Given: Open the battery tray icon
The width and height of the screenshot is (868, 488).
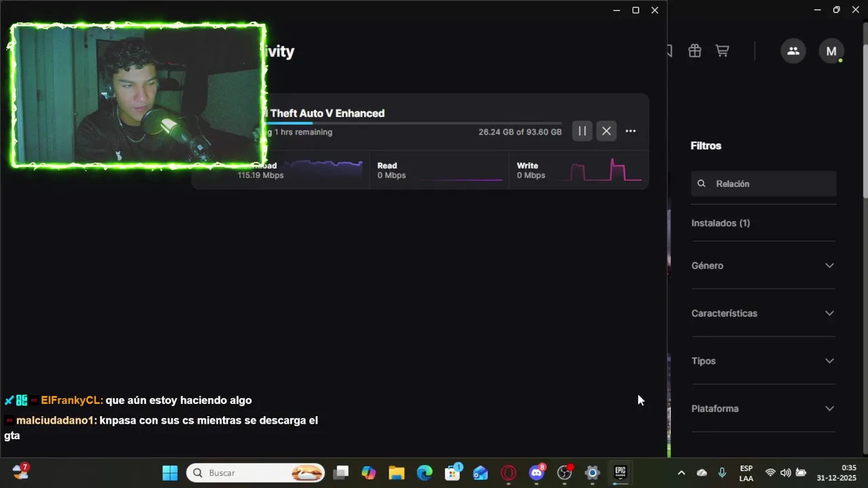Looking at the screenshot, I should (801, 472).
